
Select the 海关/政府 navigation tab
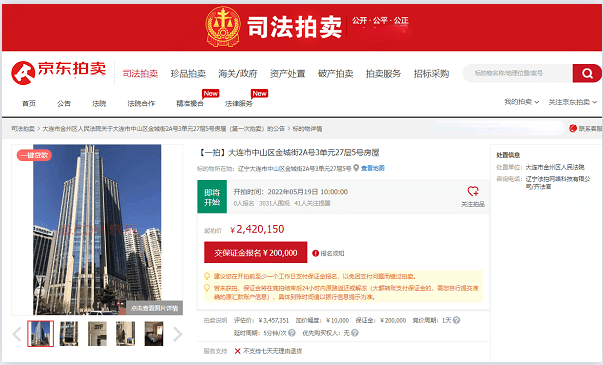tap(238, 73)
